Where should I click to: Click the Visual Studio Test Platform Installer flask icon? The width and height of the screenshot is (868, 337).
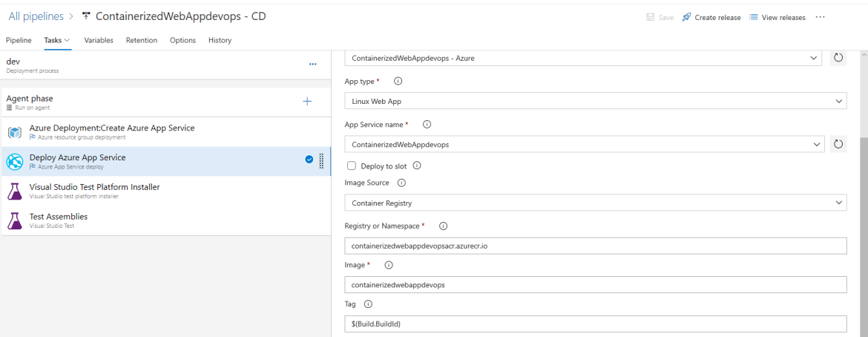[14, 192]
